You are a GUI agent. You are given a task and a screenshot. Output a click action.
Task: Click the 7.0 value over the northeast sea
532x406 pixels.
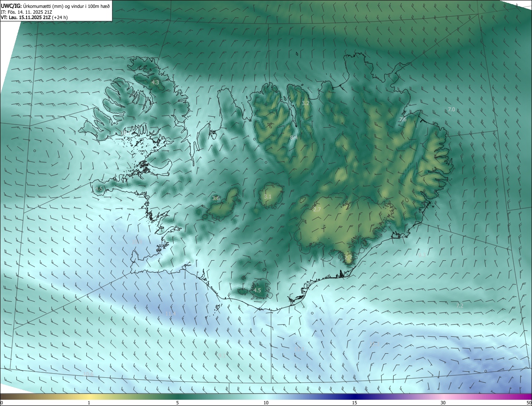451,109
